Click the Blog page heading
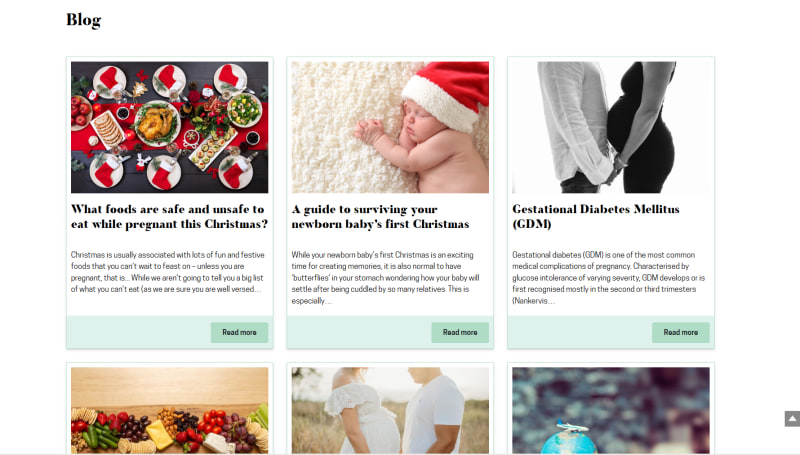Image resolution: width=800 pixels, height=455 pixels. pos(84,20)
